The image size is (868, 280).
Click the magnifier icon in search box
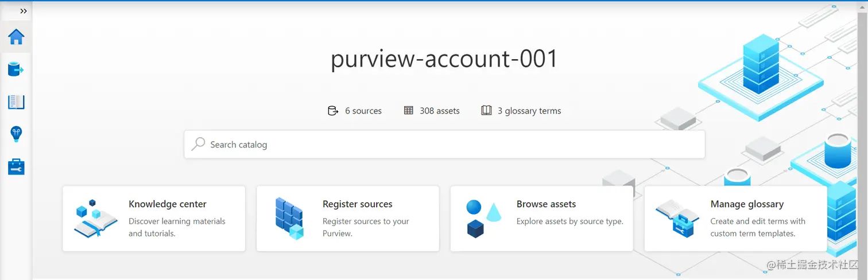point(198,144)
